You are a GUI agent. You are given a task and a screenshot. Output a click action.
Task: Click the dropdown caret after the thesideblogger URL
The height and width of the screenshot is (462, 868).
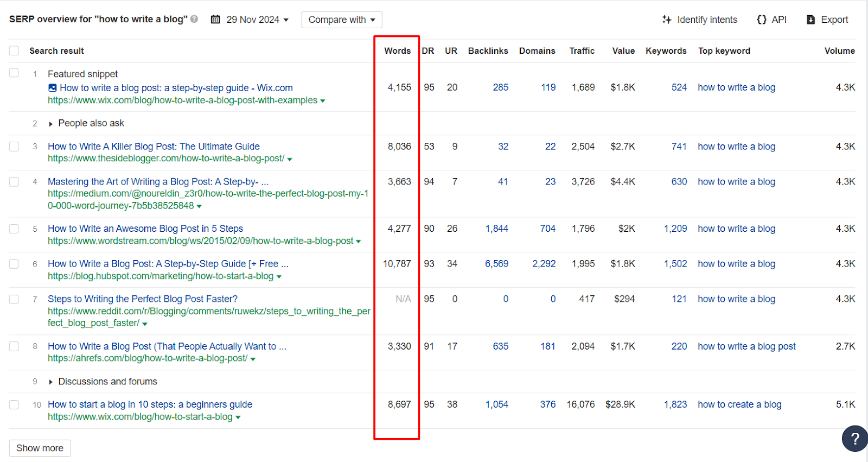click(290, 159)
